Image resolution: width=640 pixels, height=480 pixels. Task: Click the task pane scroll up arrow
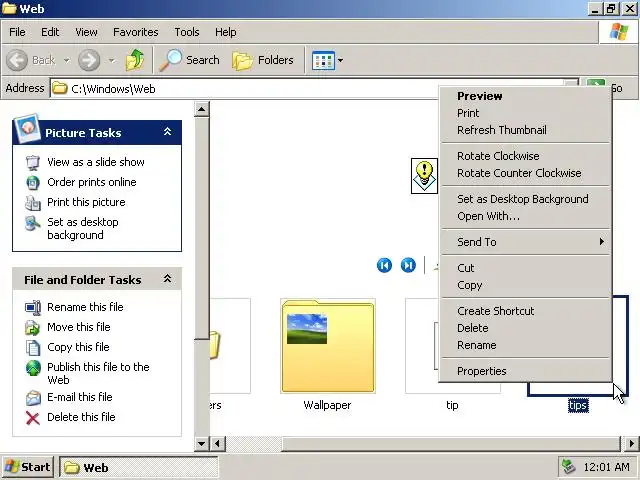pos(202,109)
